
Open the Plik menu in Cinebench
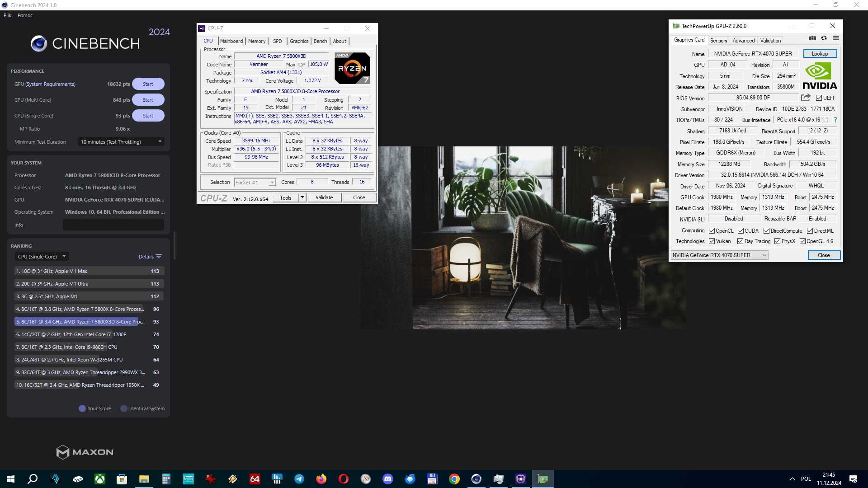[8, 15]
